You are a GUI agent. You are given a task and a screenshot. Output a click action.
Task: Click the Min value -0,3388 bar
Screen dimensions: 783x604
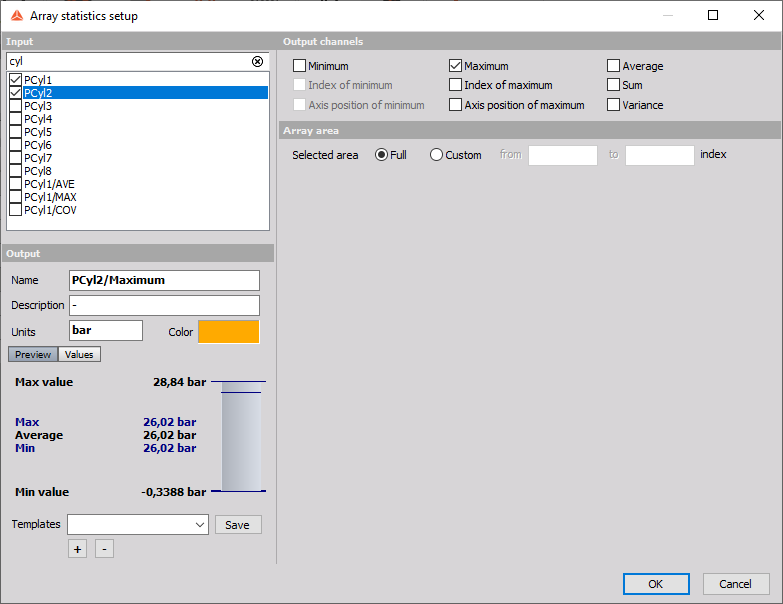click(173, 492)
